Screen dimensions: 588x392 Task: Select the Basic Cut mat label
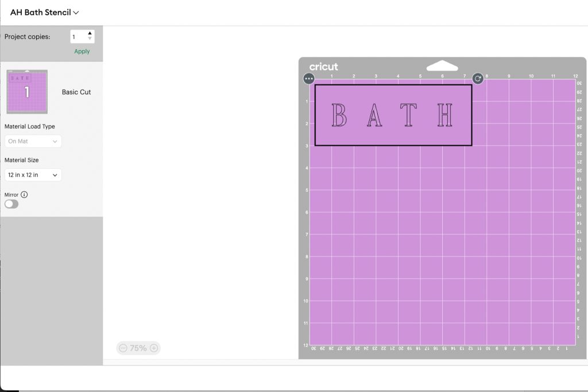click(76, 92)
